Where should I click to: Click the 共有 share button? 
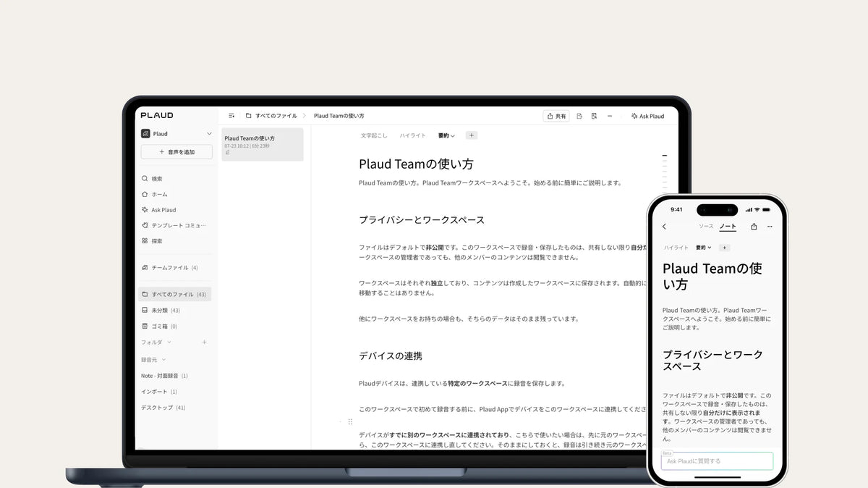(556, 116)
